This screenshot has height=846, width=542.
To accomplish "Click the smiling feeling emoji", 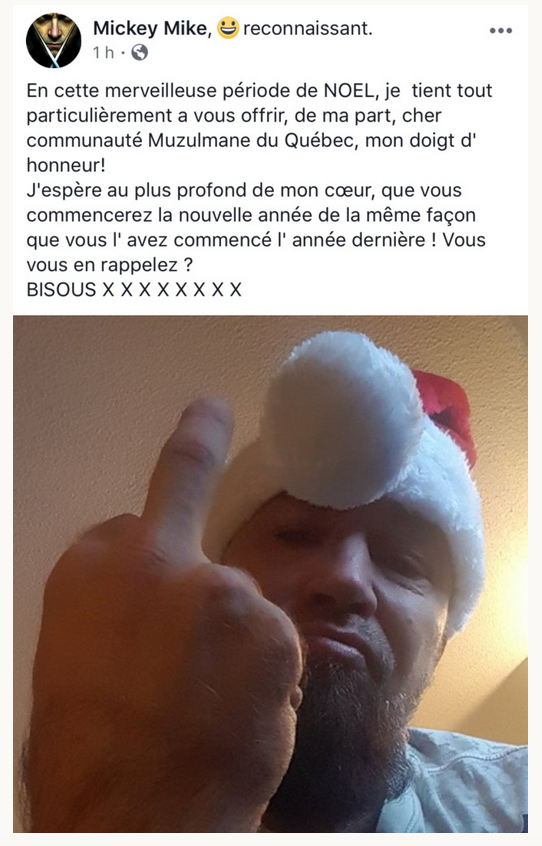I will (228, 28).
